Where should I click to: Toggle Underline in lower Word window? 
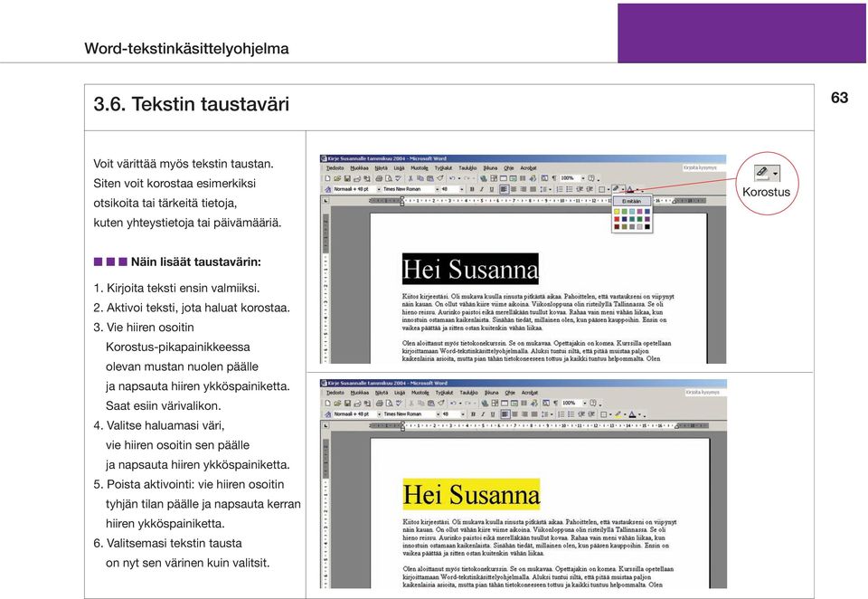[x=493, y=414]
